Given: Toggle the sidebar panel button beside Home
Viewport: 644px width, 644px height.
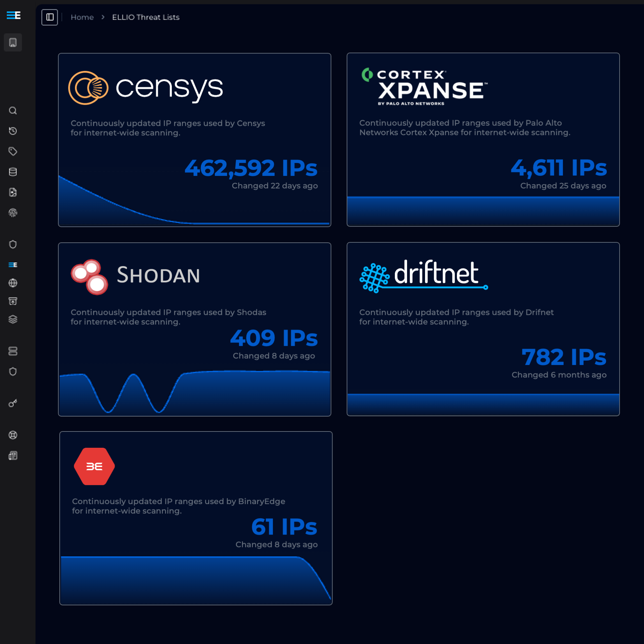Looking at the screenshot, I should point(50,17).
